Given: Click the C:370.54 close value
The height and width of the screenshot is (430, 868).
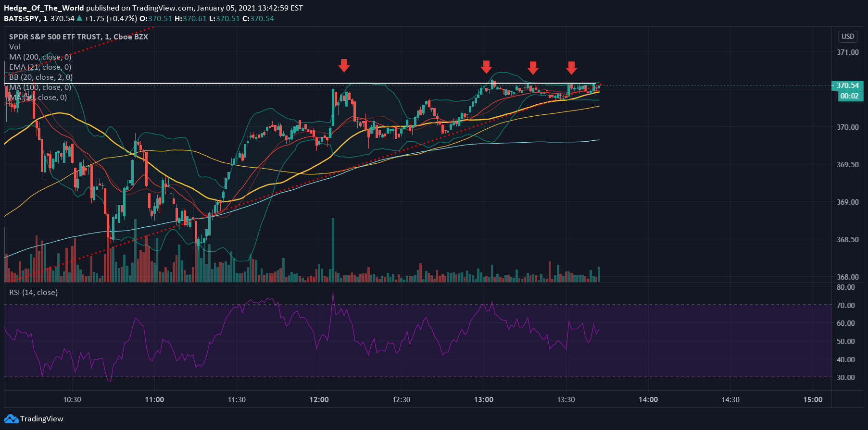Looking at the screenshot, I should coord(258,18).
